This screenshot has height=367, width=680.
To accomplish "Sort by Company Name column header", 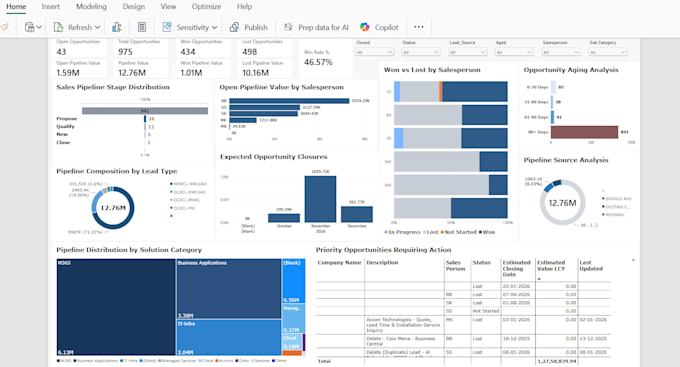I will (339, 262).
